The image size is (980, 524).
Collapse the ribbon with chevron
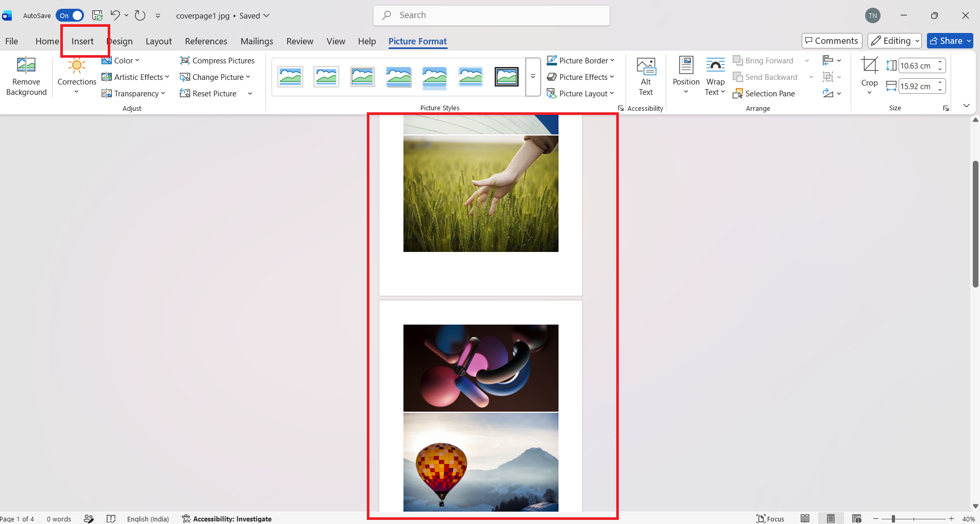[x=967, y=106]
